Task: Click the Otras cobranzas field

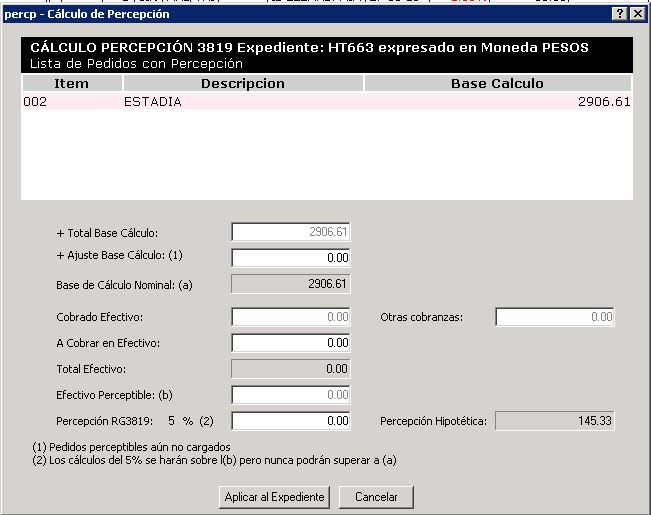Action: 555,317
